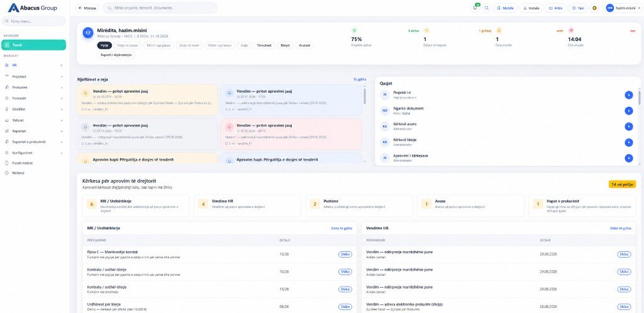Click the Arkiv button in top bar

tap(555, 8)
